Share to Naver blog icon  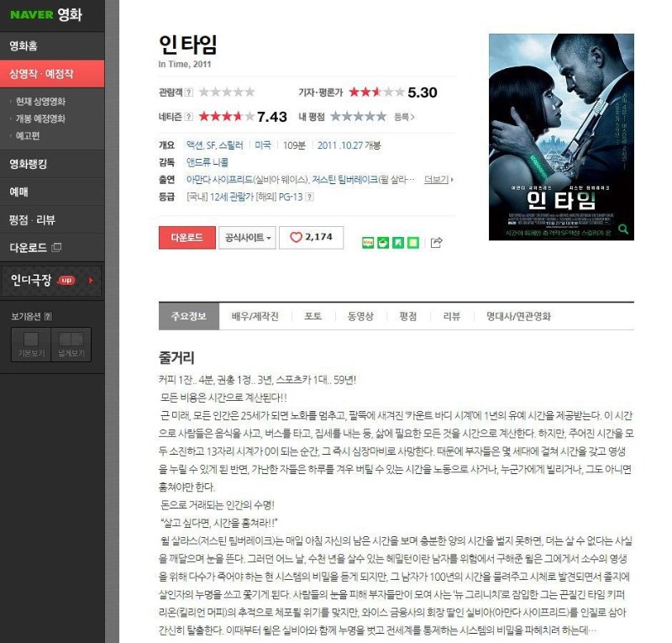coord(368,243)
